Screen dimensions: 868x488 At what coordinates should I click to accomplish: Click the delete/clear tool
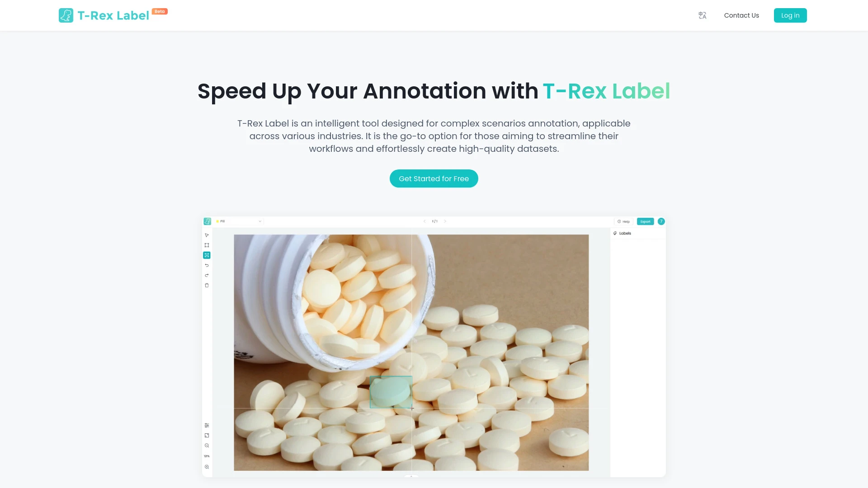(206, 285)
